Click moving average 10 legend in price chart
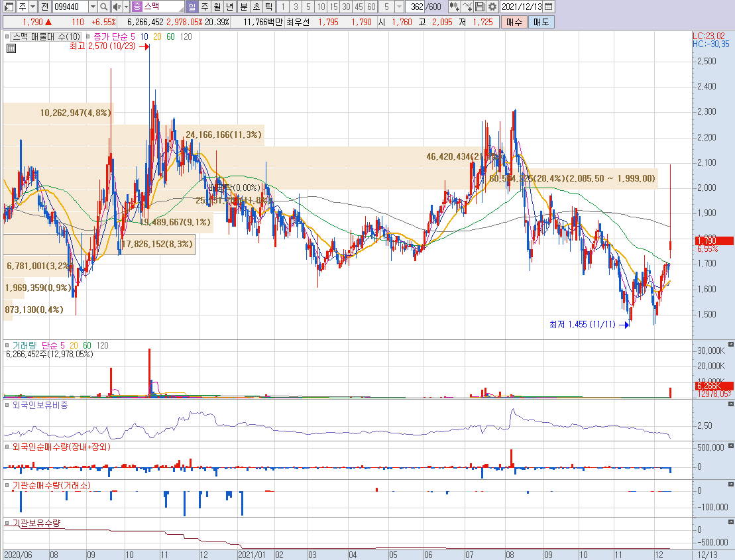 [x=144, y=36]
